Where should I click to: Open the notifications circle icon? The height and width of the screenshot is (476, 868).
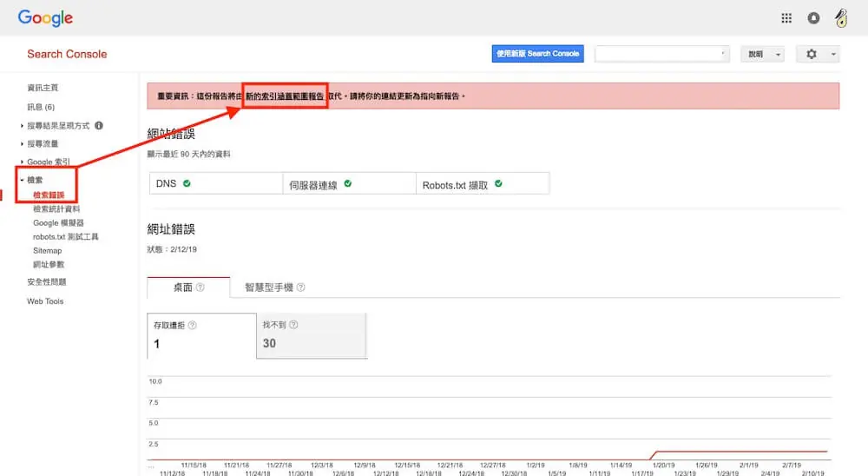click(813, 18)
